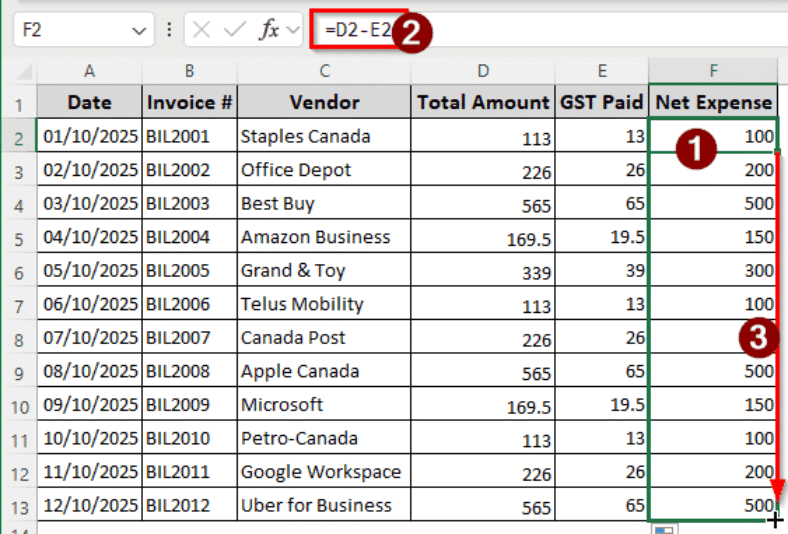788x534 pixels.
Task: Click Total Amount 169.5 for Amazon Business
Action: pyautogui.click(x=483, y=237)
